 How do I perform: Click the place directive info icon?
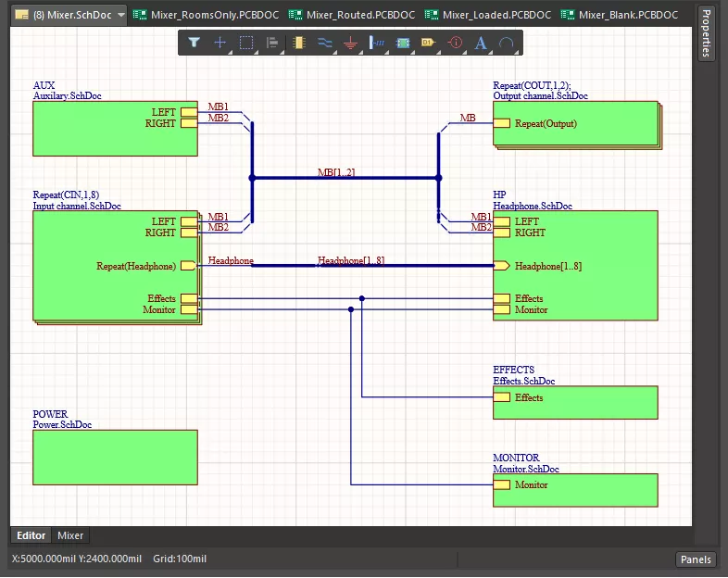455,43
